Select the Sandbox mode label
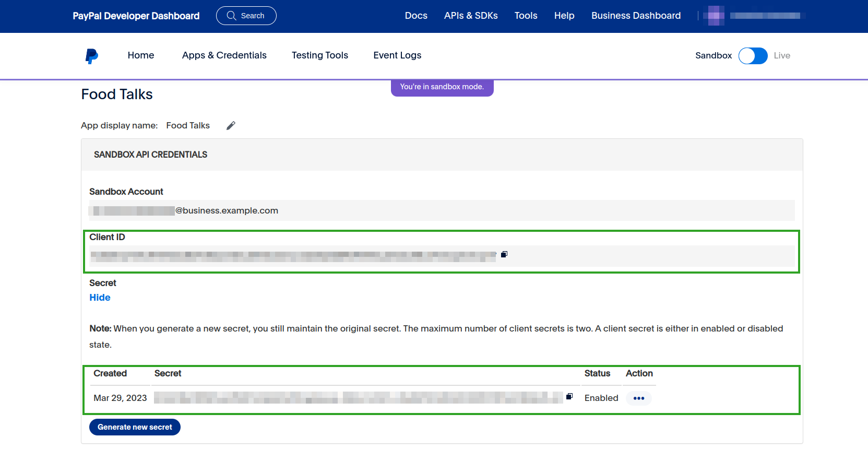 click(x=714, y=56)
